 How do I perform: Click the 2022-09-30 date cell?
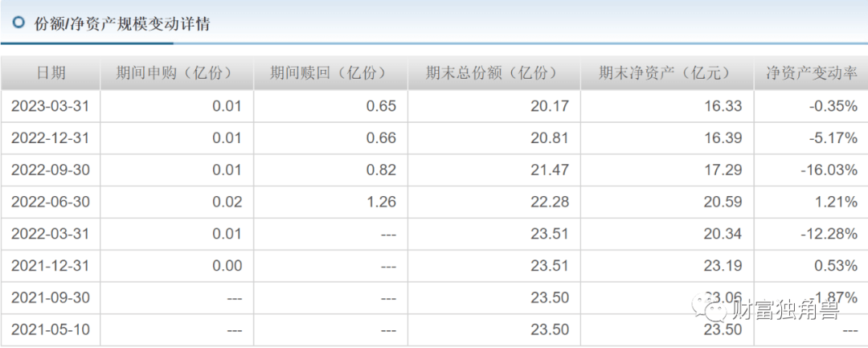(50, 170)
